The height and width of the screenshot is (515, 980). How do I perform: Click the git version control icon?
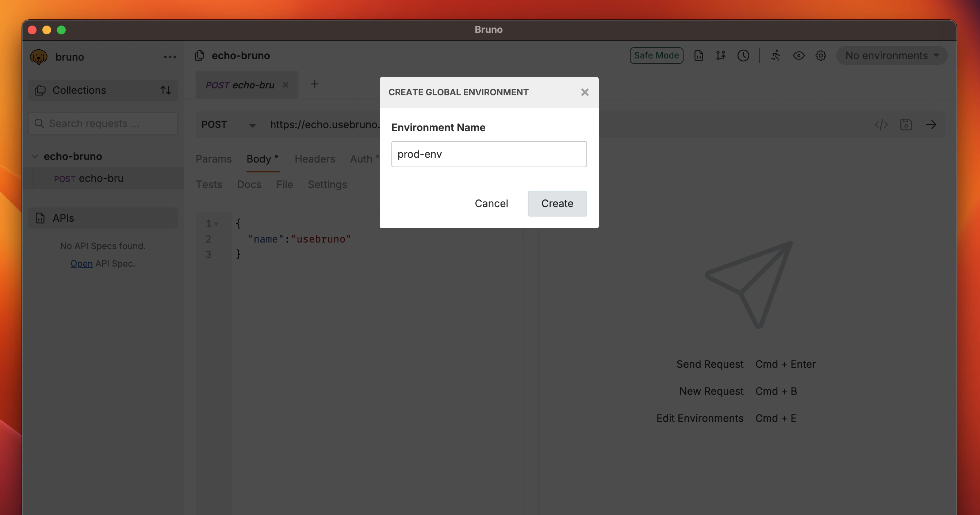tap(720, 56)
